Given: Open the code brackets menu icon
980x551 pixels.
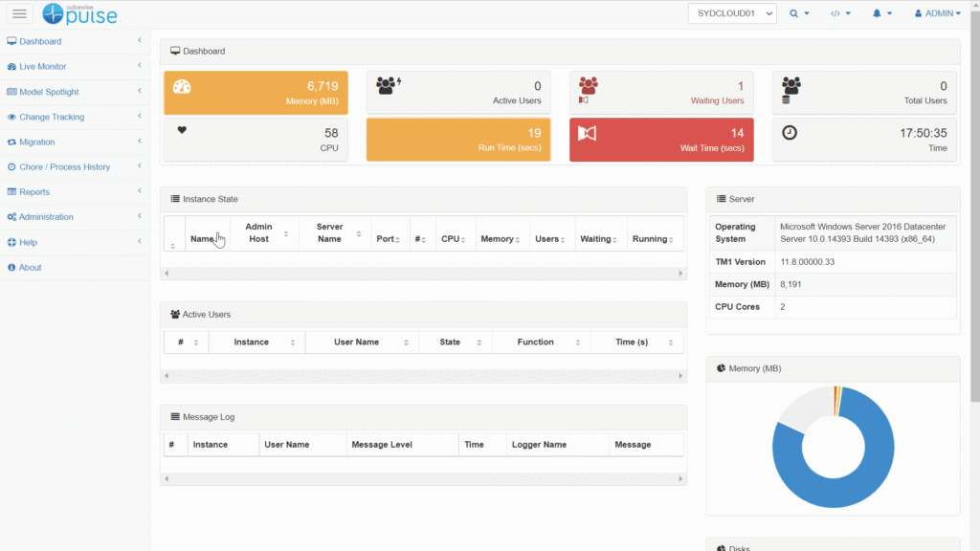Looking at the screenshot, I should (x=840, y=13).
